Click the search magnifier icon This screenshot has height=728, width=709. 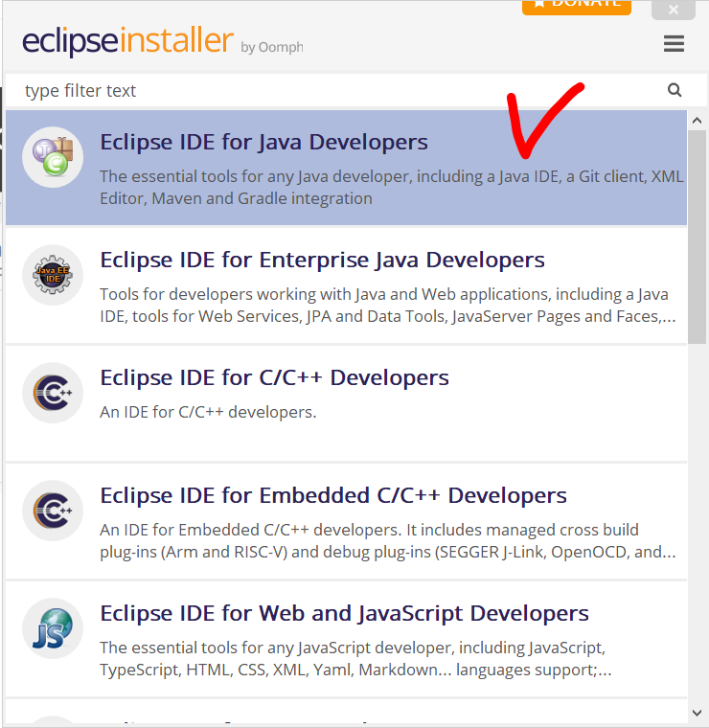tap(675, 90)
